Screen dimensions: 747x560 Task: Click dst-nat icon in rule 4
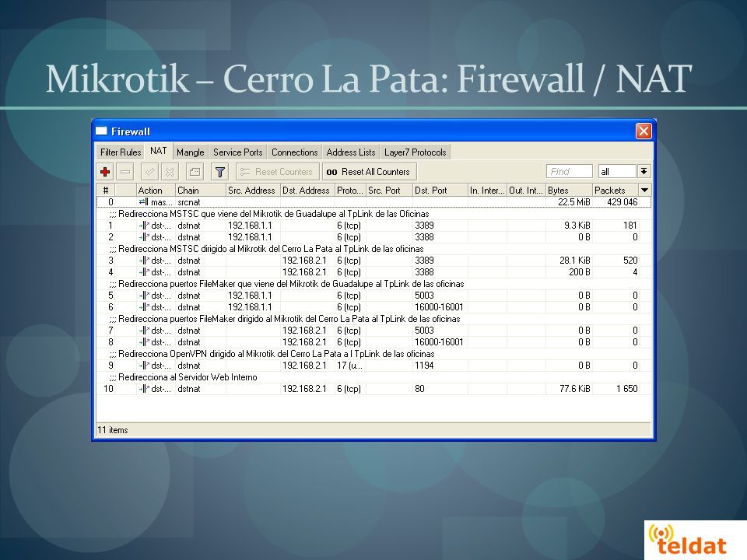pos(144,272)
